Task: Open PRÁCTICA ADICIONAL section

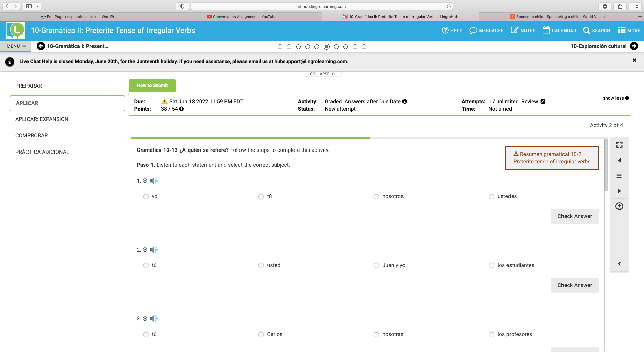Action: coord(42,152)
